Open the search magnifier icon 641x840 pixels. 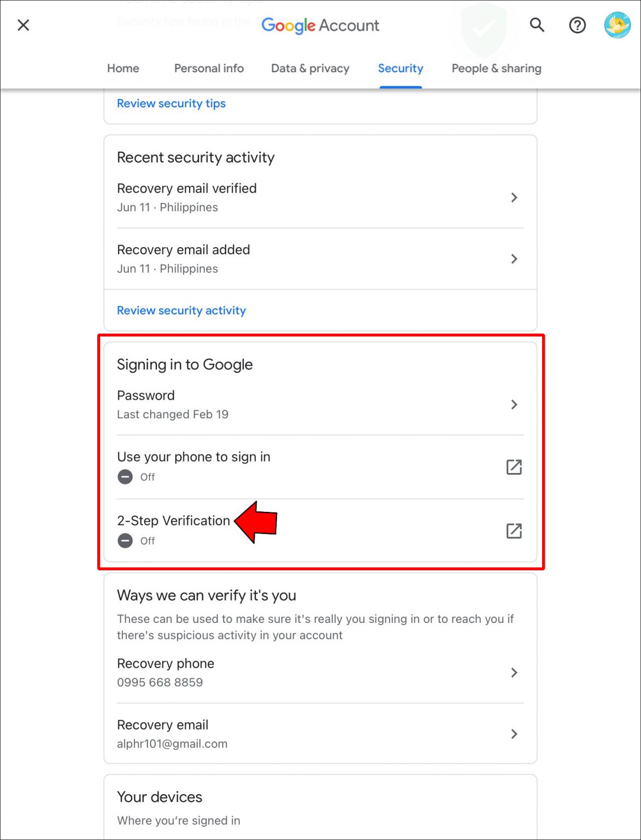pyautogui.click(x=537, y=25)
